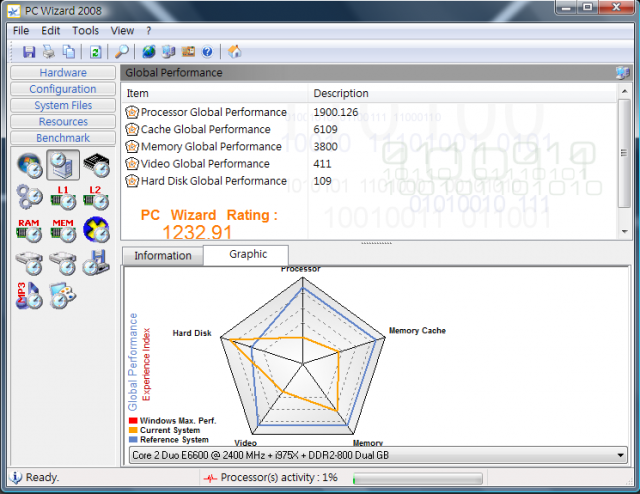Open the Edit menu
This screenshot has height=494, width=640.
(51, 31)
